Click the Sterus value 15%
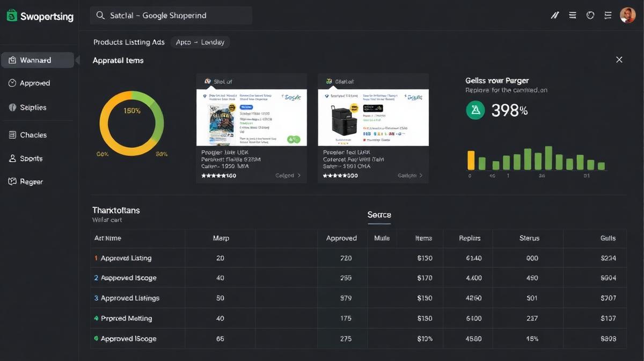The width and height of the screenshot is (644, 361). point(532,339)
